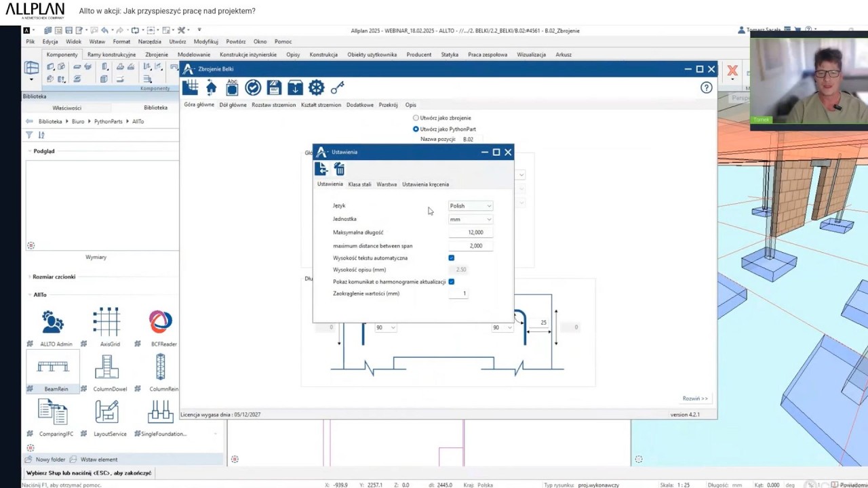Viewport: 868px width, 488px height.
Task: Switch to Modelowanie ribbon tab
Action: pos(194,55)
